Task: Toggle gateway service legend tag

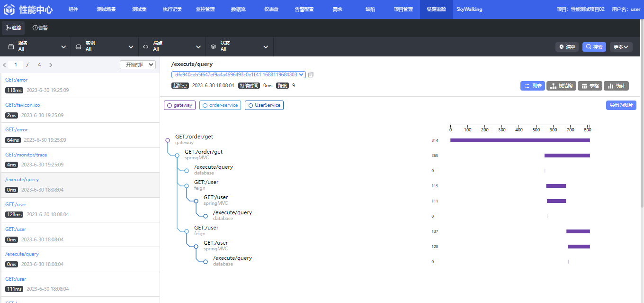Action: (x=179, y=105)
